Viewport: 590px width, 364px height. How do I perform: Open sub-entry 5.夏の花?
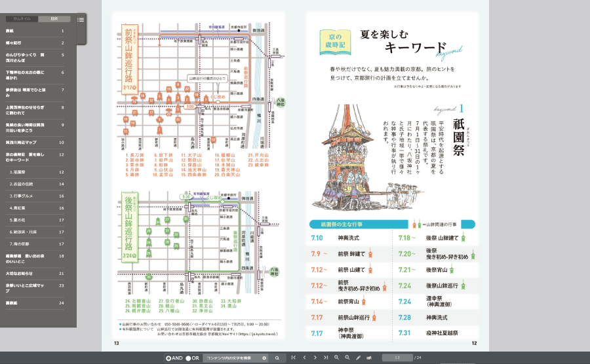click(x=35, y=220)
